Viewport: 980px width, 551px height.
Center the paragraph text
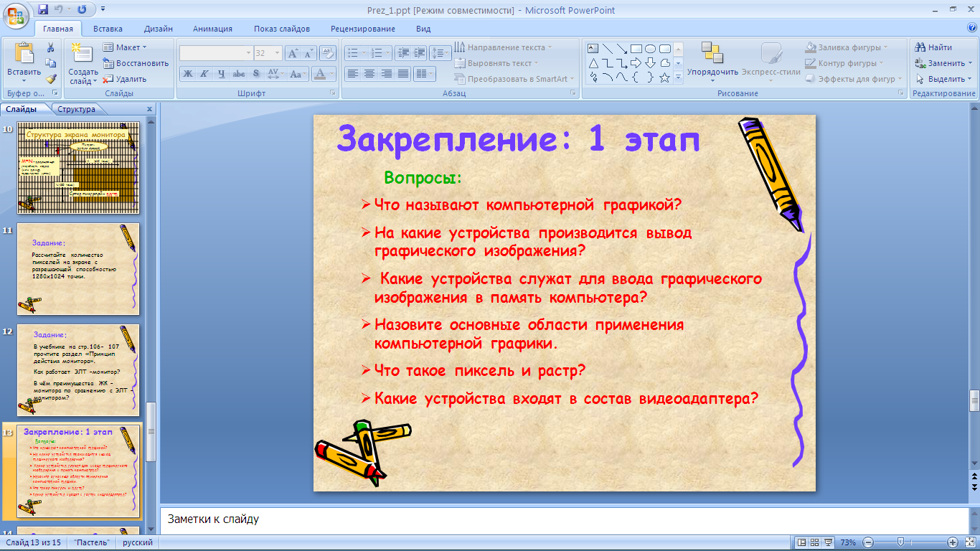[x=369, y=73]
